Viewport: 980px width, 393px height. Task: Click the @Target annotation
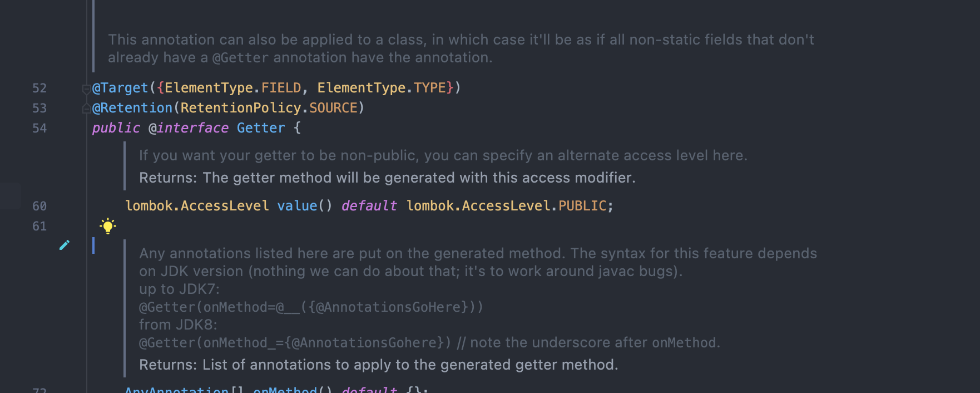point(120,88)
